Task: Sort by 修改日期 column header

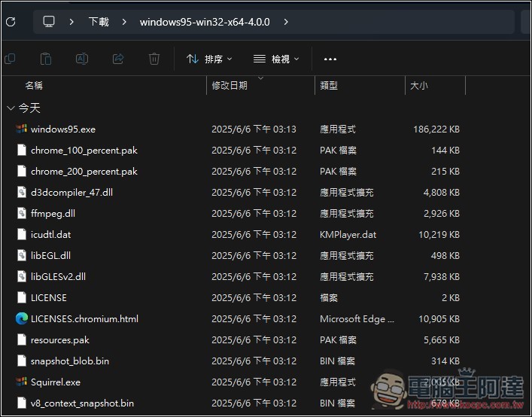Action: point(230,86)
